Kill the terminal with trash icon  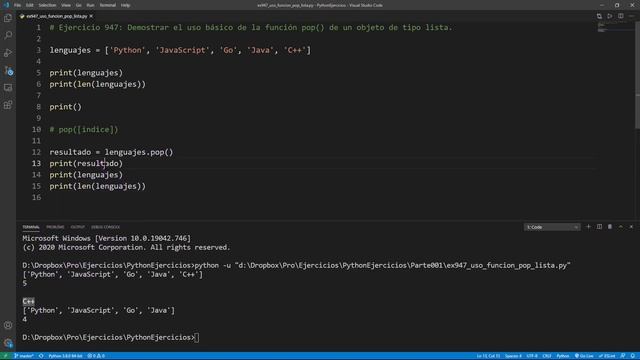pyautogui.click(x=610, y=227)
